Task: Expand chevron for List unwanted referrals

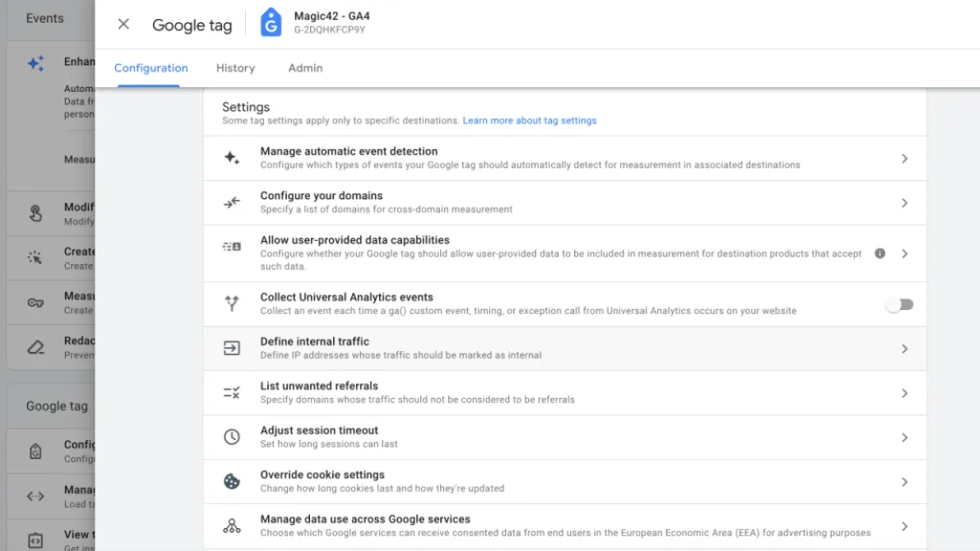Action: click(904, 393)
